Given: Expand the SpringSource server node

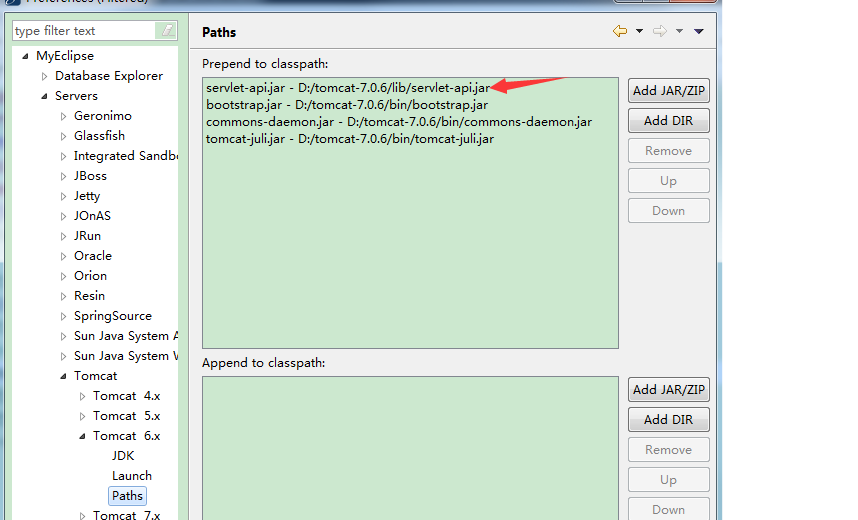Looking at the screenshot, I should [63, 316].
